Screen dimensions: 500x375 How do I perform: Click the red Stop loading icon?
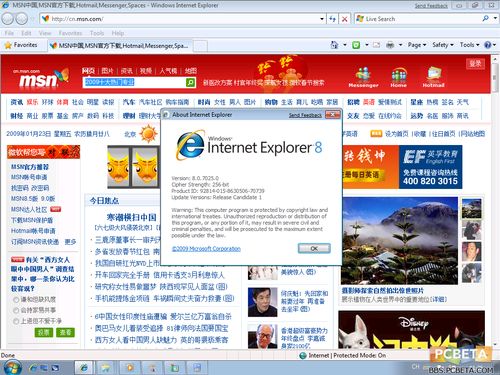(x=344, y=19)
